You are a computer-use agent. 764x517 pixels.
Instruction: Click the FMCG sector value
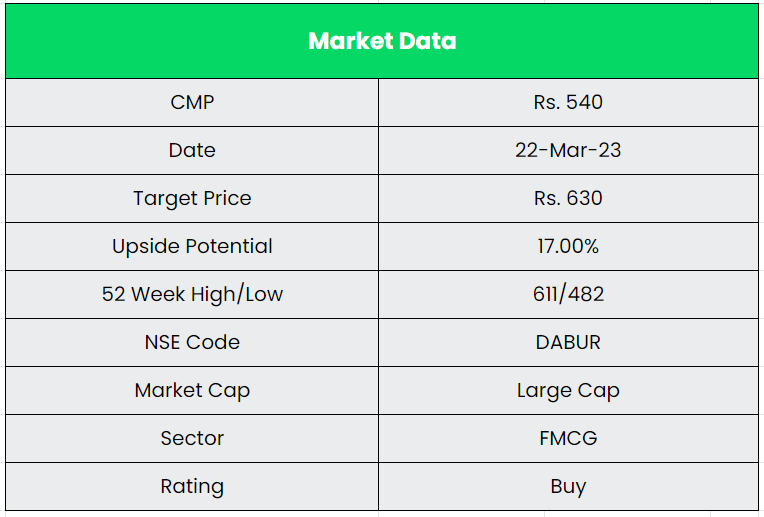[568, 438]
